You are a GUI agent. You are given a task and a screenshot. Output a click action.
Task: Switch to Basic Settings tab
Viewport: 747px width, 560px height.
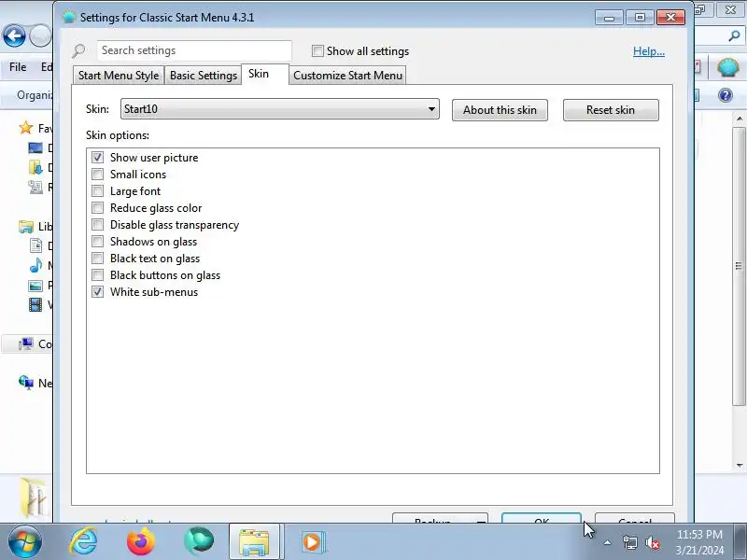(203, 76)
